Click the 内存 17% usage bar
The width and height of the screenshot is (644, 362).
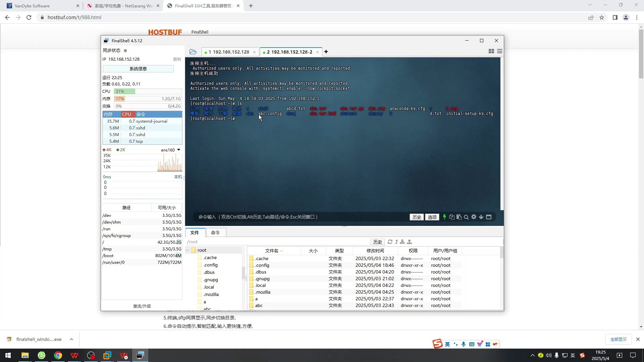tap(148, 99)
